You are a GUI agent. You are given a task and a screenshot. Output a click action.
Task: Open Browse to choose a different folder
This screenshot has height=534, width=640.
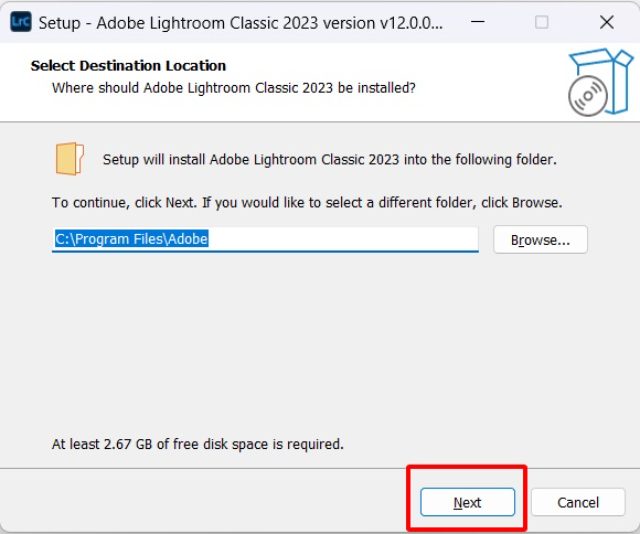coord(540,240)
